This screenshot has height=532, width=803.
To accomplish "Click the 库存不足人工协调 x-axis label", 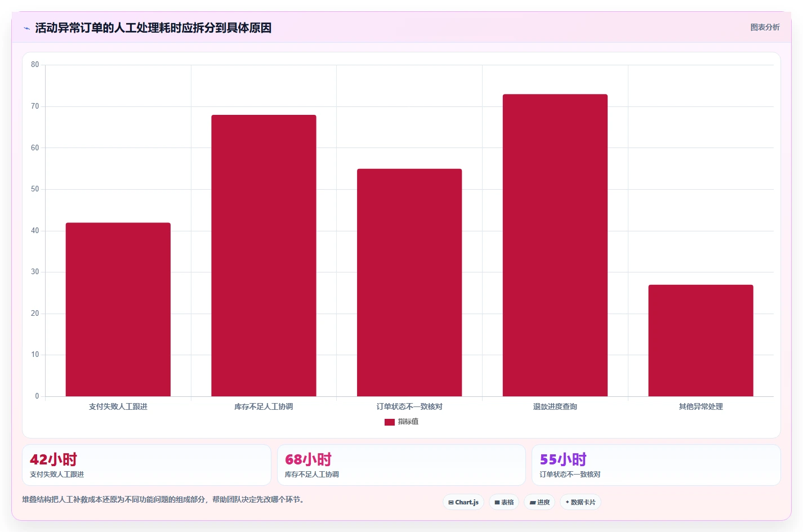I will 264,406.
